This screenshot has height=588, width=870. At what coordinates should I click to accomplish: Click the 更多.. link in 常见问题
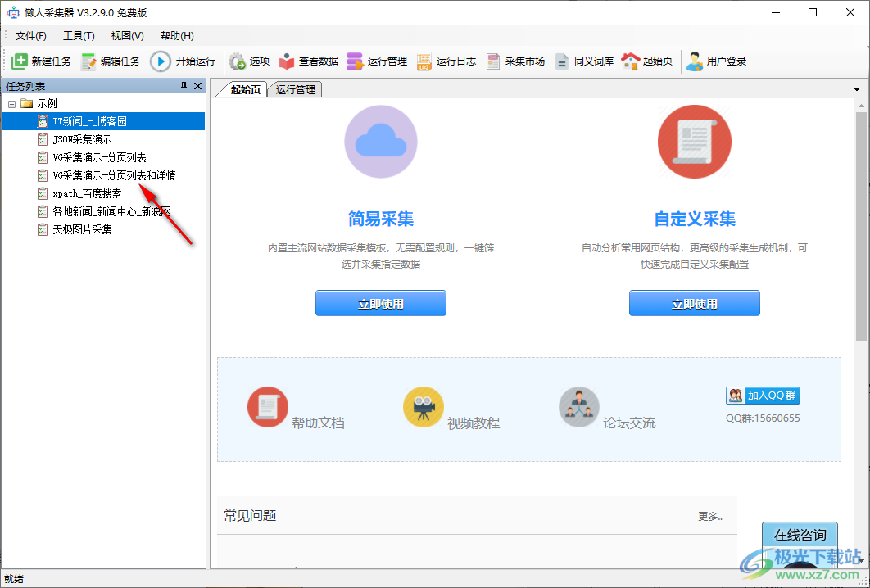coord(710,517)
